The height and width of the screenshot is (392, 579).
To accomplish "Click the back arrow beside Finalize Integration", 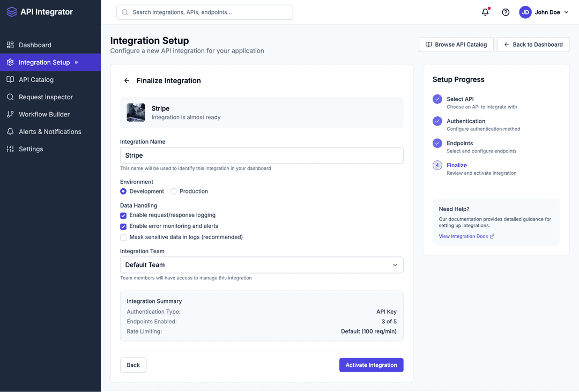I will (126, 80).
